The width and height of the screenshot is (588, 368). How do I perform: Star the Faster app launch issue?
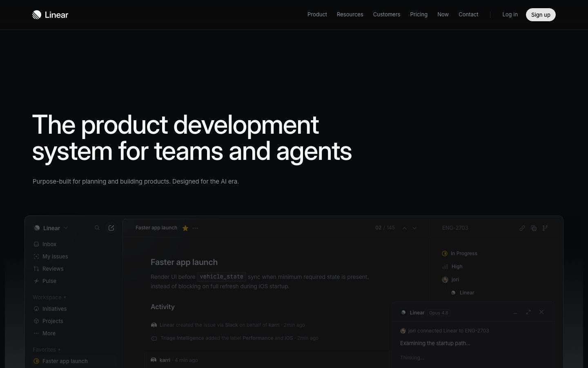click(185, 228)
